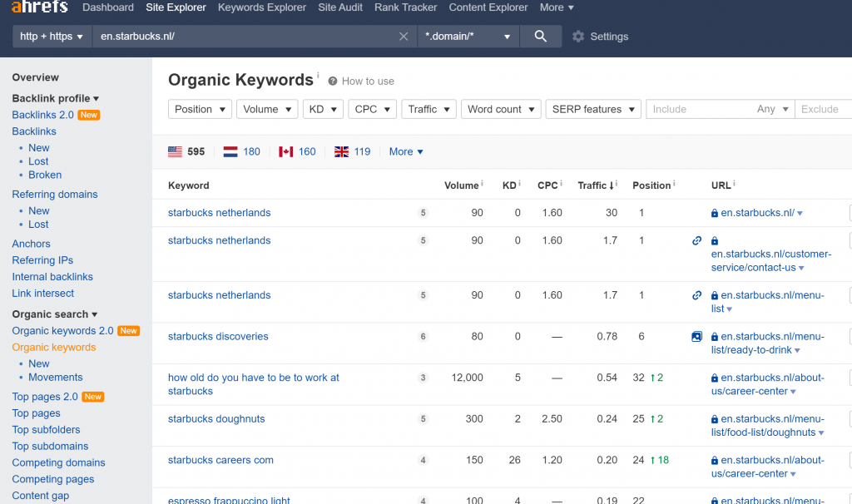Click the info icon next to Volume header
The width and height of the screenshot is (852, 504).
pos(482,183)
